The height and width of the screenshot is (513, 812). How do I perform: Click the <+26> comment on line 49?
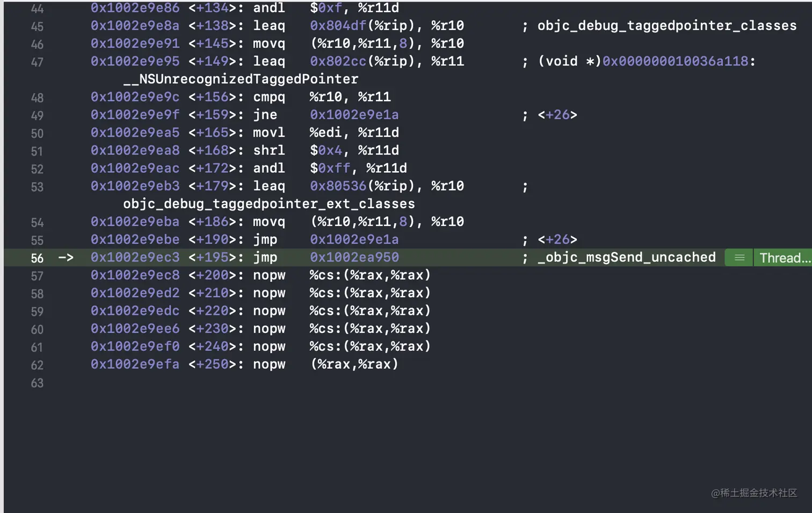coord(557,114)
